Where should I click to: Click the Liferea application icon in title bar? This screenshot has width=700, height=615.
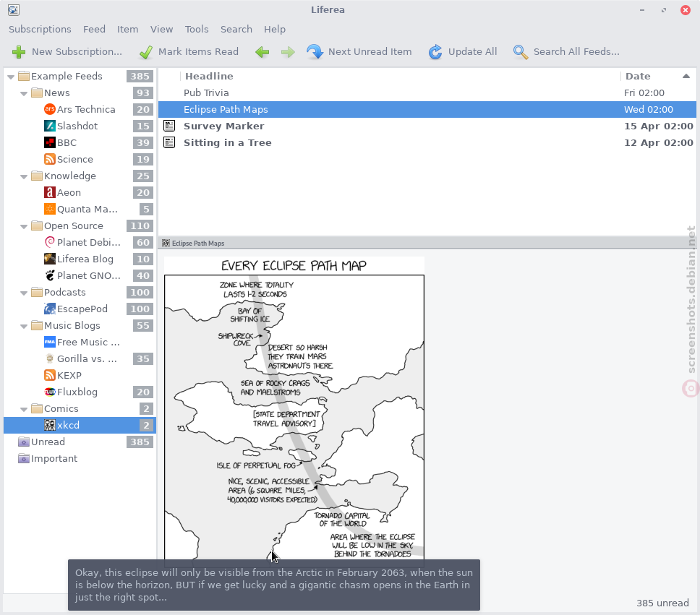click(x=14, y=10)
